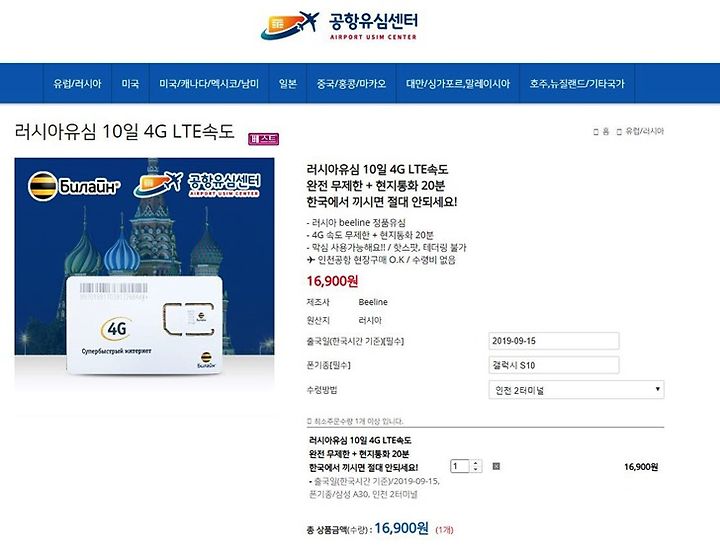This screenshot has height=552, width=720.
Task: Go to the 일본 category
Action: (287, 84)
